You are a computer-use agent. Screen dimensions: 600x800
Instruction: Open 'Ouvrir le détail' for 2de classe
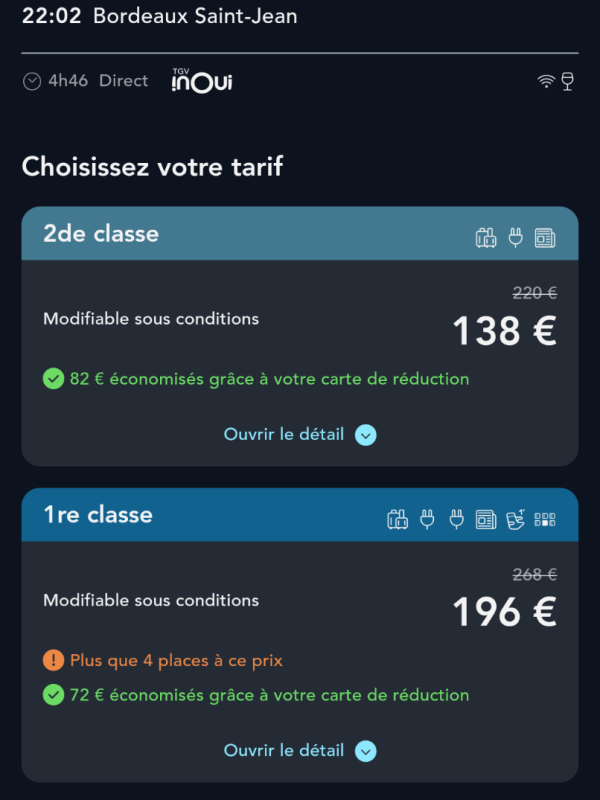pyautogui.click(x=284, y=435)
